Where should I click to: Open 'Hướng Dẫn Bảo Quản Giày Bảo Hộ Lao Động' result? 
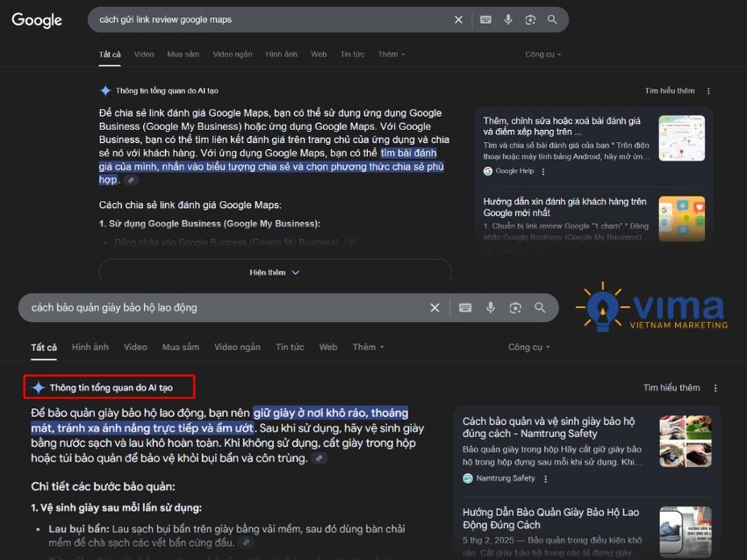tap(550, 519)
